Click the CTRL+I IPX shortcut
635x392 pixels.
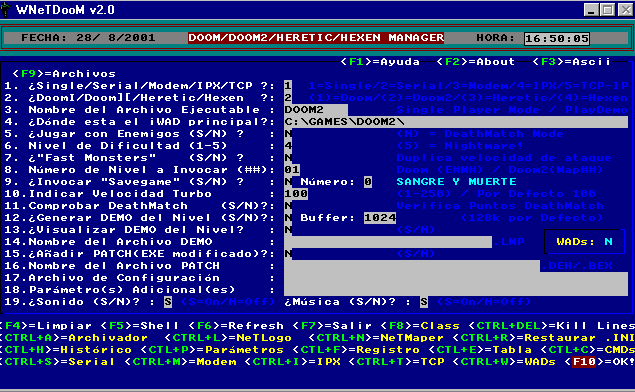(x=292, y=362)
